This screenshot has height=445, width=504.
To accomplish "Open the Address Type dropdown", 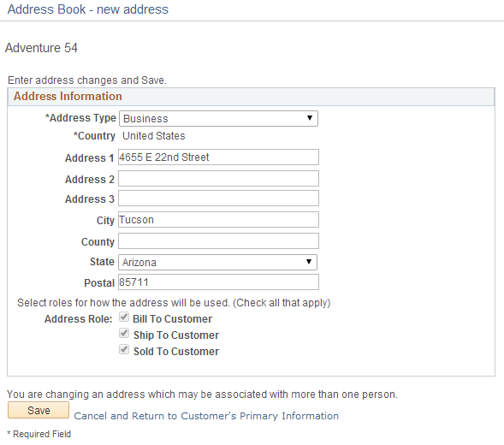I will (218, 118).
